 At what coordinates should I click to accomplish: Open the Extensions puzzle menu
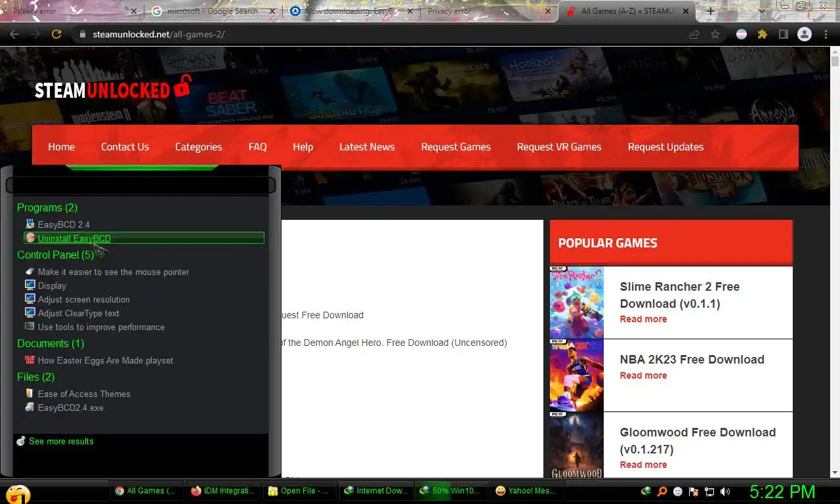click(763, 34)
